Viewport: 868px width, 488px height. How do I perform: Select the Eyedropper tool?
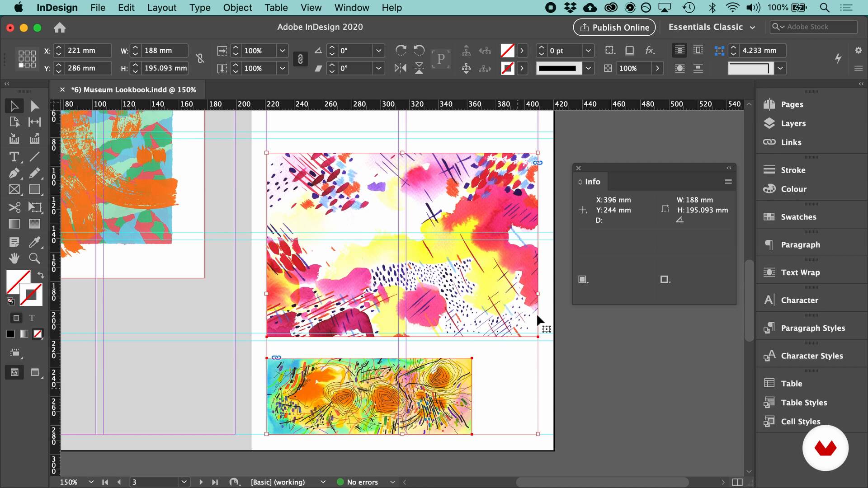(x=34, y=242)
